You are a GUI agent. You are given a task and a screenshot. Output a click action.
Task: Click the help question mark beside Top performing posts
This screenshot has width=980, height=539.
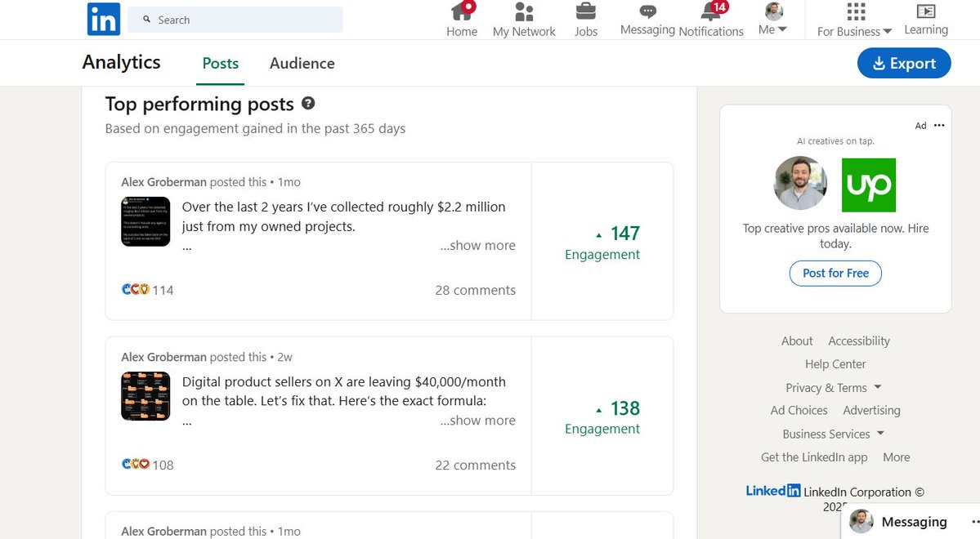coord(309,103)
